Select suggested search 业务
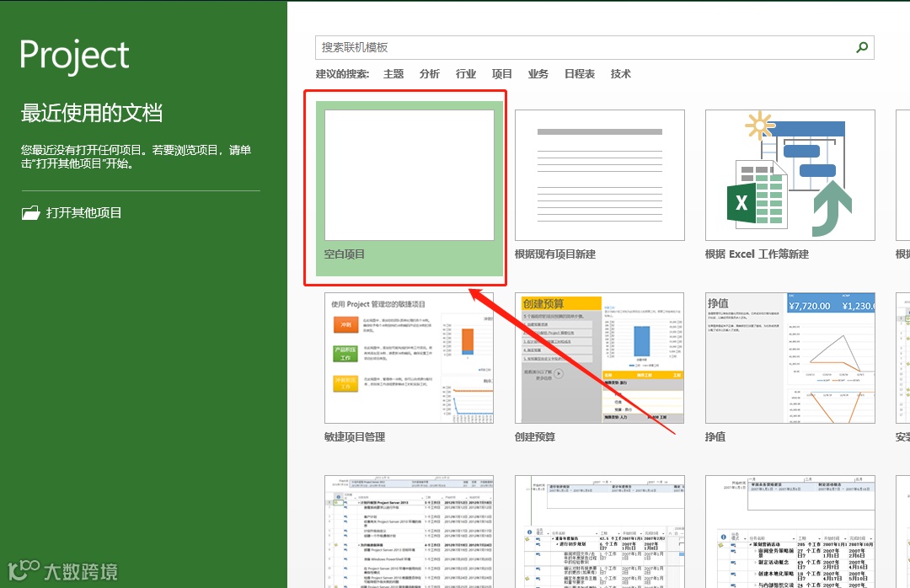The height and width of the screenshot is (588, 910). pyautogui.click(x=538, y=74)
